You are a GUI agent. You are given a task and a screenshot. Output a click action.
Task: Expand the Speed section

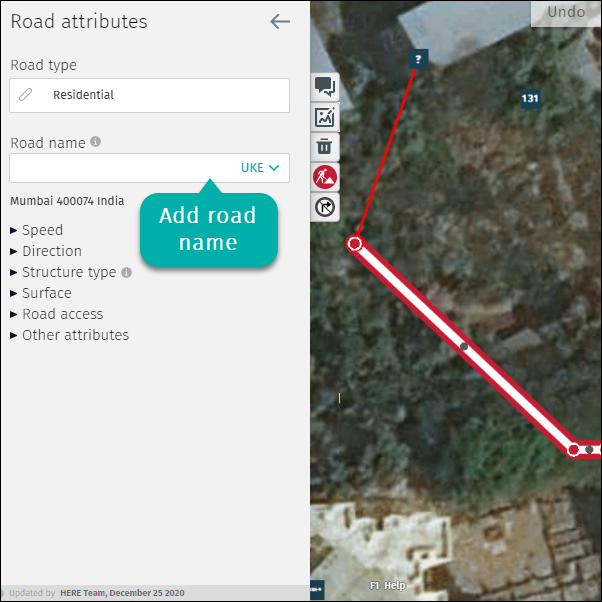tap(37, 230)
